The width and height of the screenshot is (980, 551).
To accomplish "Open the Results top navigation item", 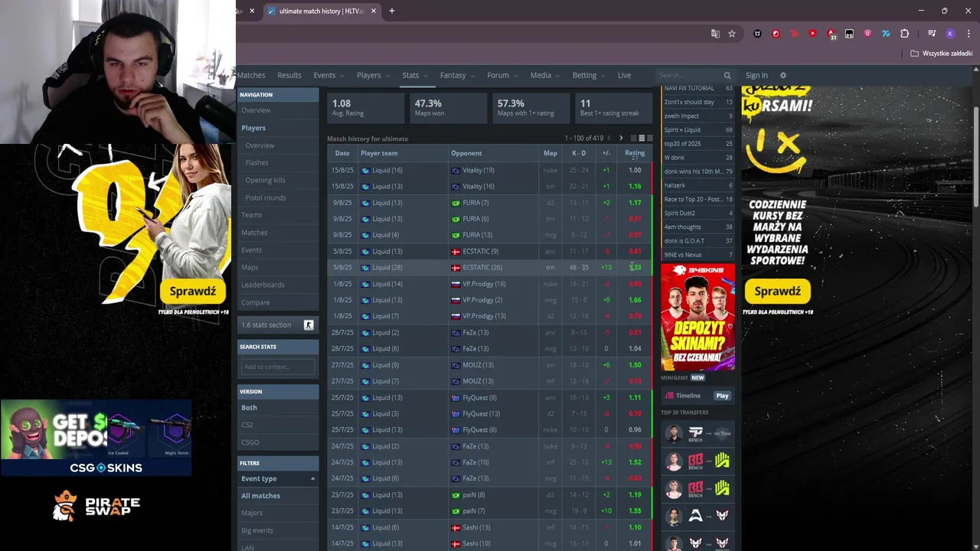I will click(289, 75).
